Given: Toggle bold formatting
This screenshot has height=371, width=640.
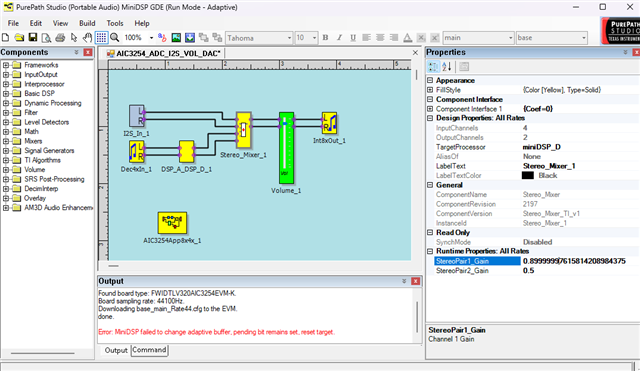Looking at the screenshot, I should click(x=325, y=38).
